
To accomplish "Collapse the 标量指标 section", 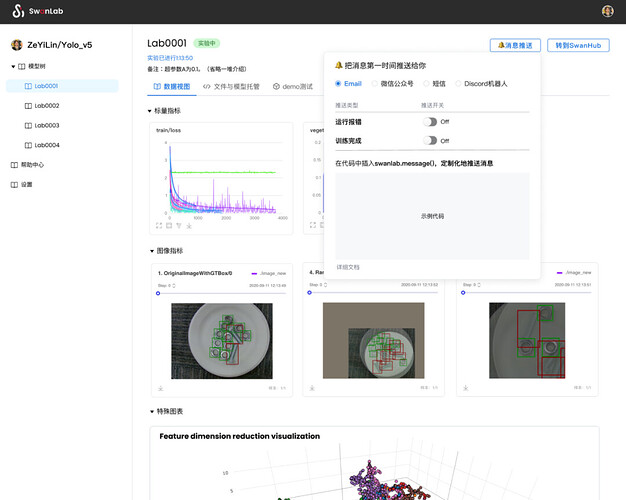I will pyautogui.click(x=150, y=111).
